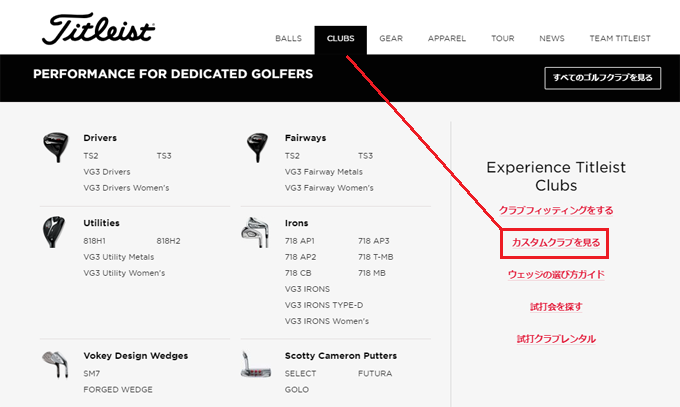Select the CLUBS tab
Viewport: 680px width, 407px height.
[x=340, y=39]
